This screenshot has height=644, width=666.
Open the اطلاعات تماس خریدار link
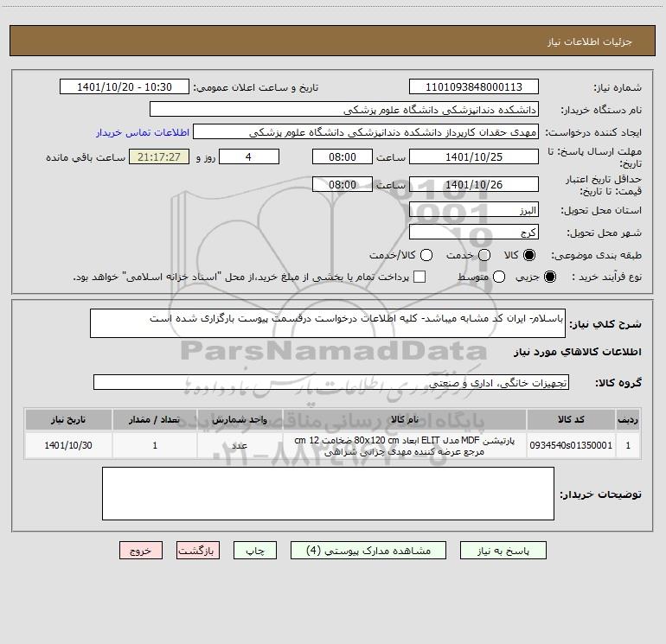click(143, 132)
